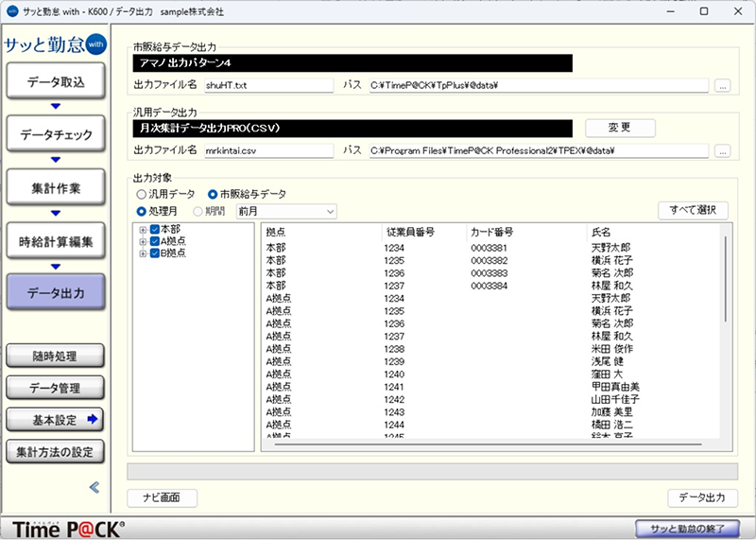Select row 橋田 浩二
The height and width of the screenshot is (540, 756).
[x=491, y=425]
